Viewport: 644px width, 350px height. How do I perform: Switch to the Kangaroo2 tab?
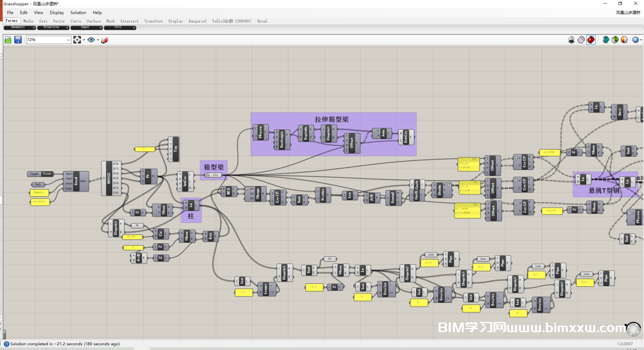[x=197, y=21]
